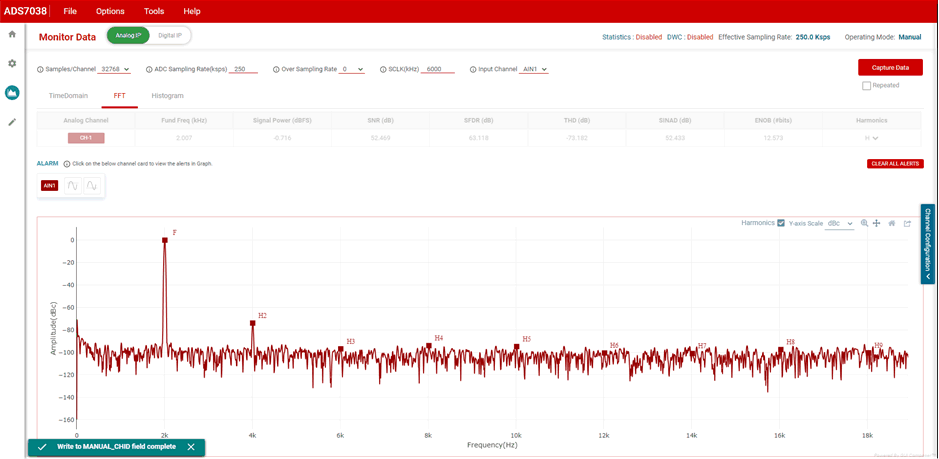Open the File menu

[x=69, y=11]
